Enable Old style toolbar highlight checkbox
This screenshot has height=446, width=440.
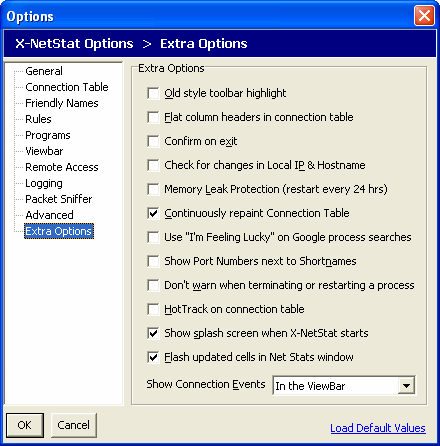click(153, 93)
